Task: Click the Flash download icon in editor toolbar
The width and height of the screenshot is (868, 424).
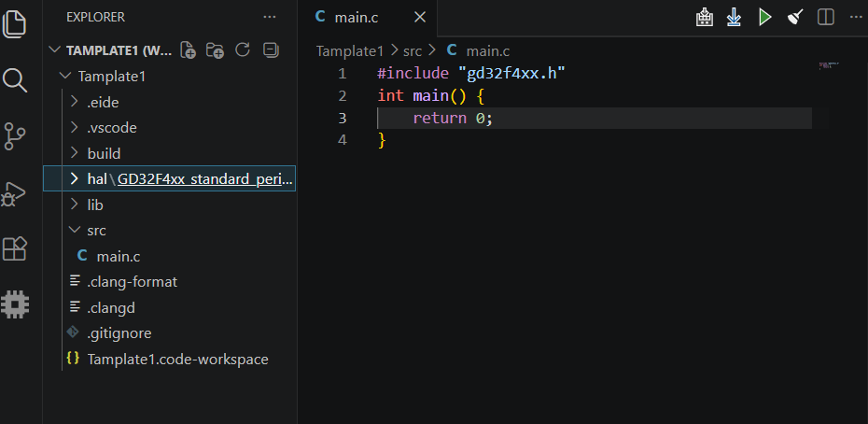Action: tap(734, 17)
